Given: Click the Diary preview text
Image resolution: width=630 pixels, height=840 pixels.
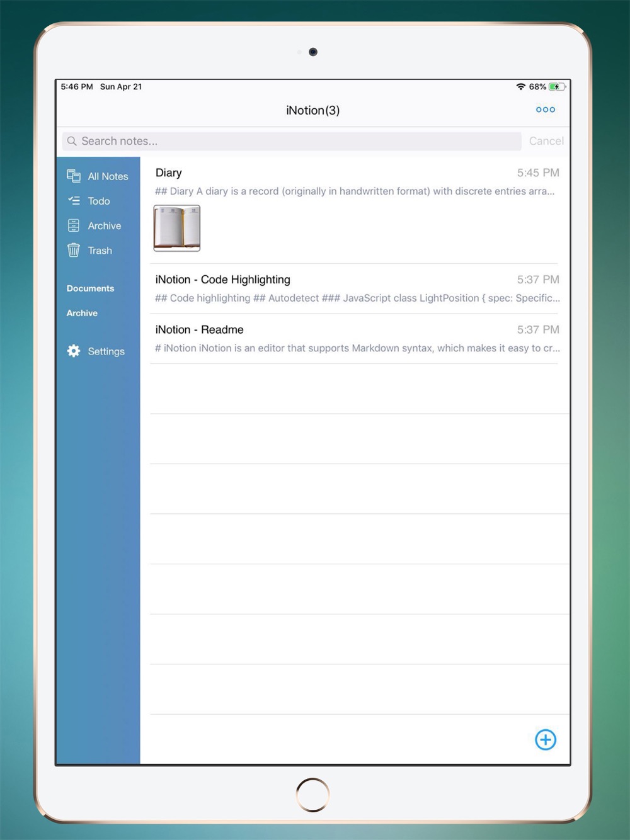Looking at the screenshot, I should (355, 191).
